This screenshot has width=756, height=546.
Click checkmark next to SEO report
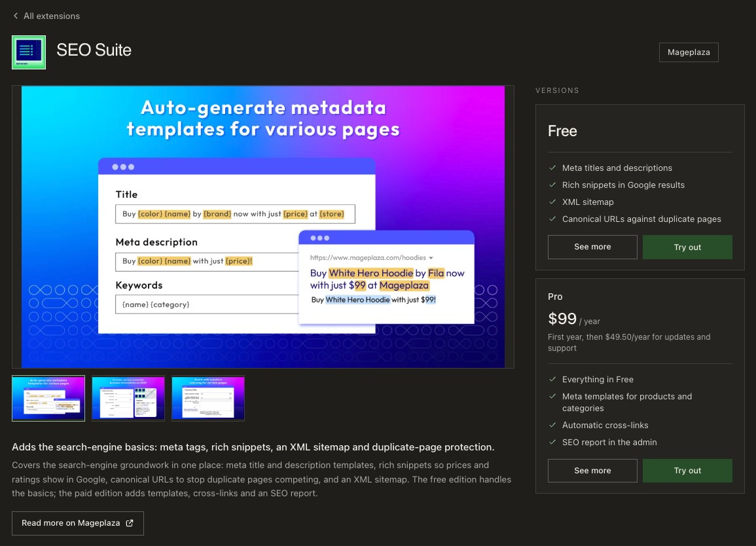[552, 442]
